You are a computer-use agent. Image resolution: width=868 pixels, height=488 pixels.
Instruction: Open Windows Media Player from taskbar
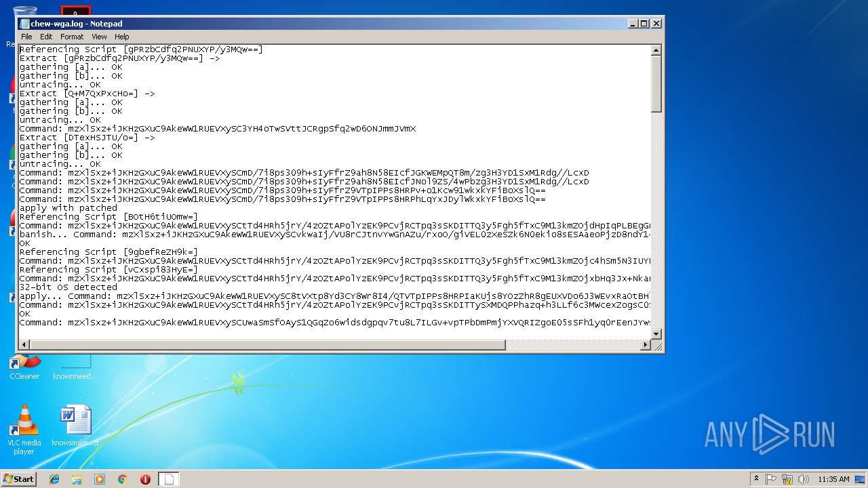(x=100, y=479)
